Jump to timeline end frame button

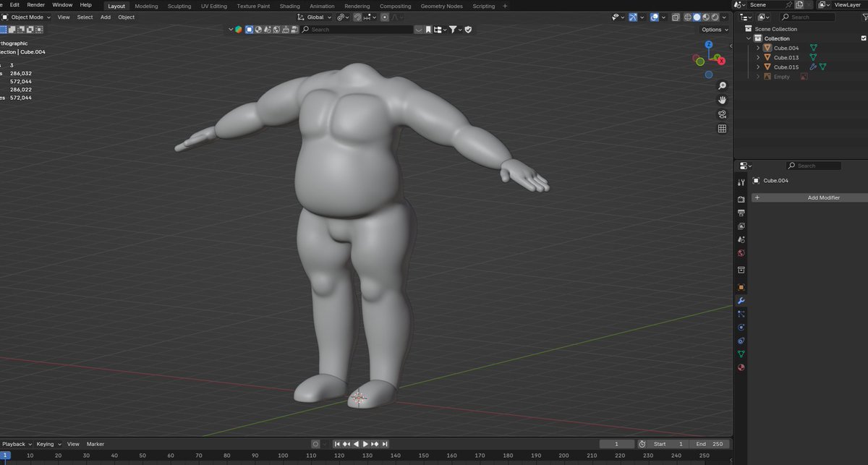tap(385, 444)
